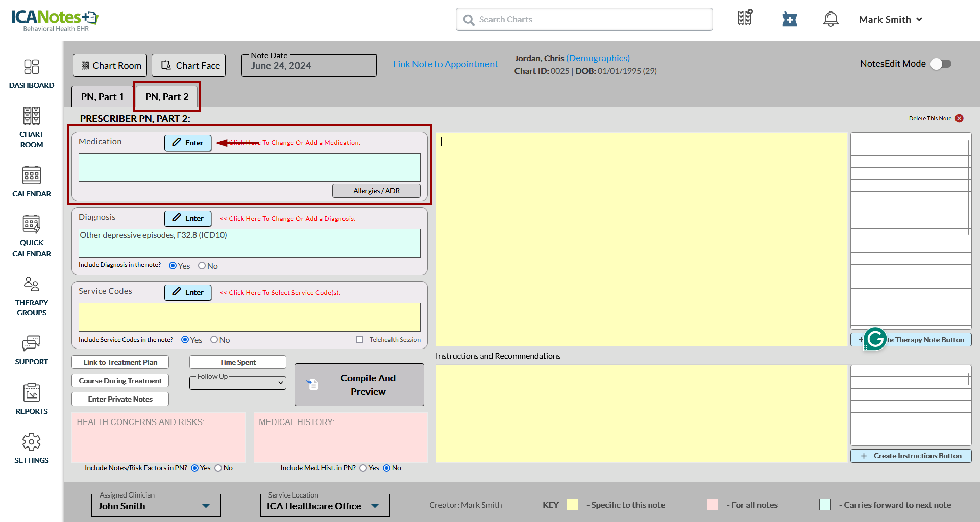Switch to the PN, Part 1 tab
This screenshot has width=980, height=522.
(102, 97)
